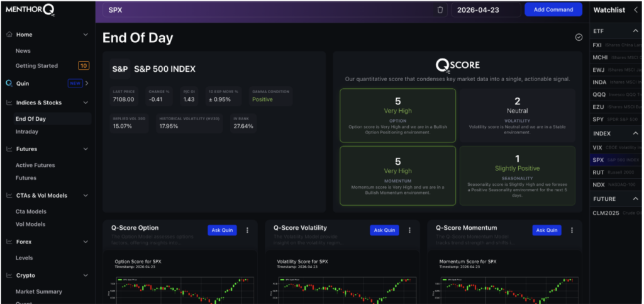This screenshot has height=304, width=644.
Task: Select End Of Day in sidebar
Action: (x=53, y=119)
